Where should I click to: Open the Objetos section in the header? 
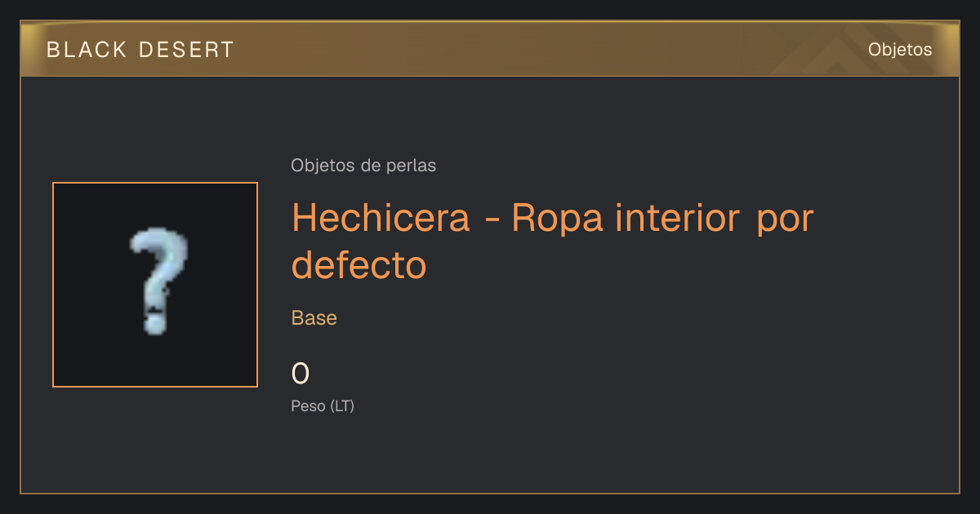pyautogui.click(x=900, y=50)
